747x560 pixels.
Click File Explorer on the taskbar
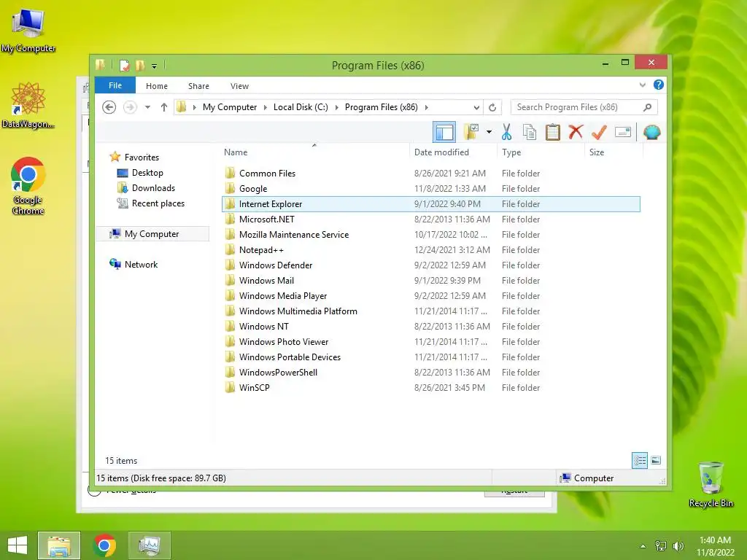tap(59, 545)
